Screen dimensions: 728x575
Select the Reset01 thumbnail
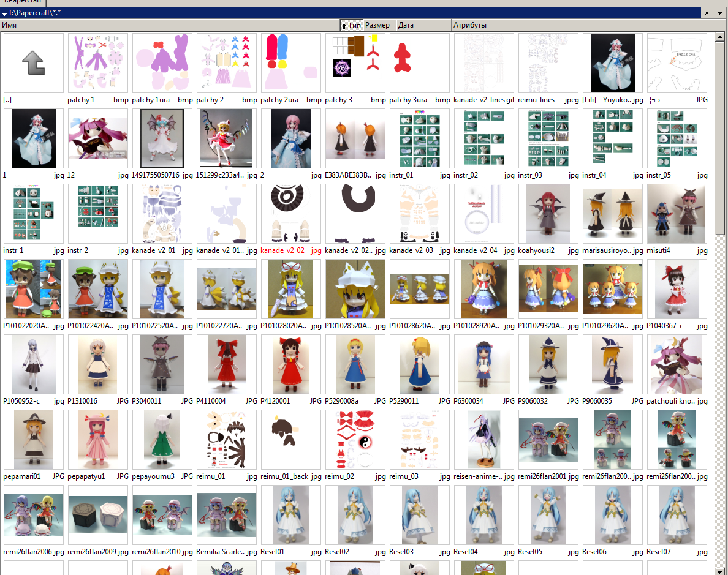(290, 514)
